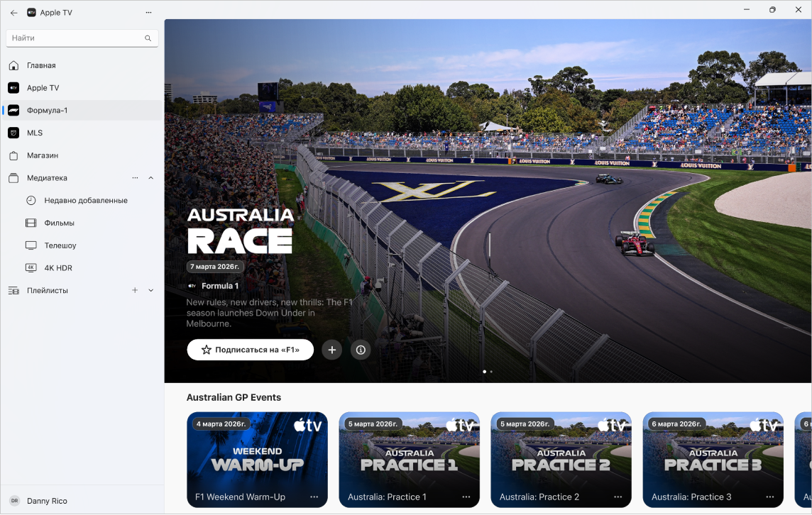Open Недавно добавленные

82,200
